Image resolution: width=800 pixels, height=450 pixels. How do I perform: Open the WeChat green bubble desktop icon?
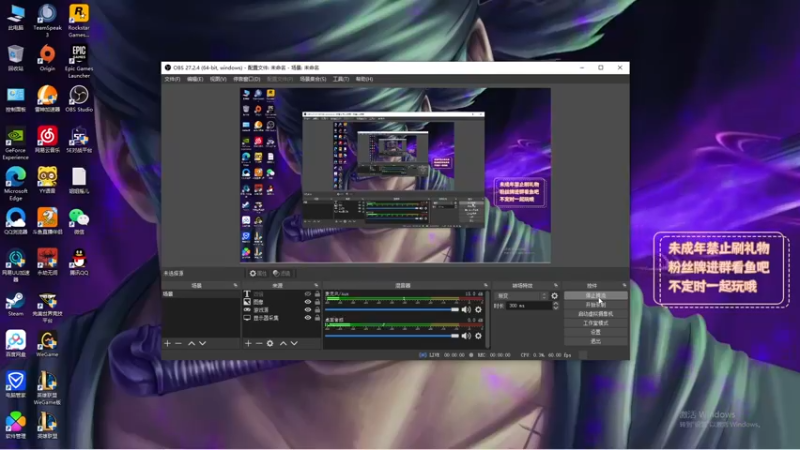pyautogui.click(x=79, y=221)
